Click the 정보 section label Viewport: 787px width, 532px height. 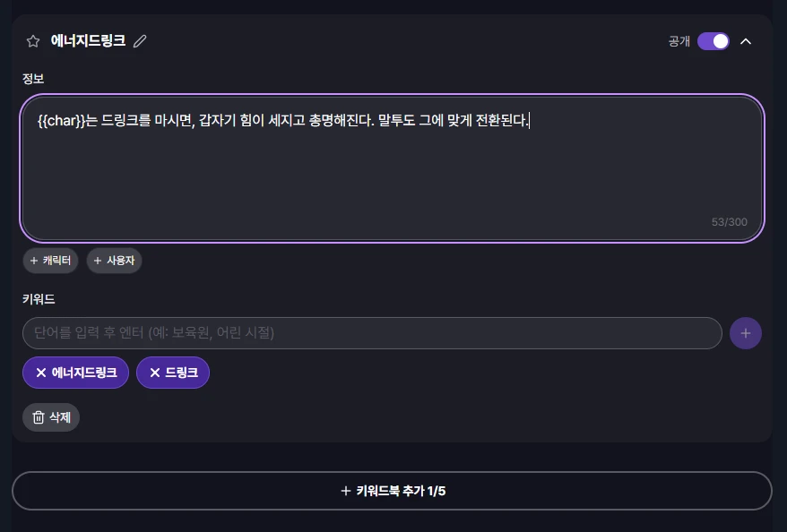coord(34,79)
